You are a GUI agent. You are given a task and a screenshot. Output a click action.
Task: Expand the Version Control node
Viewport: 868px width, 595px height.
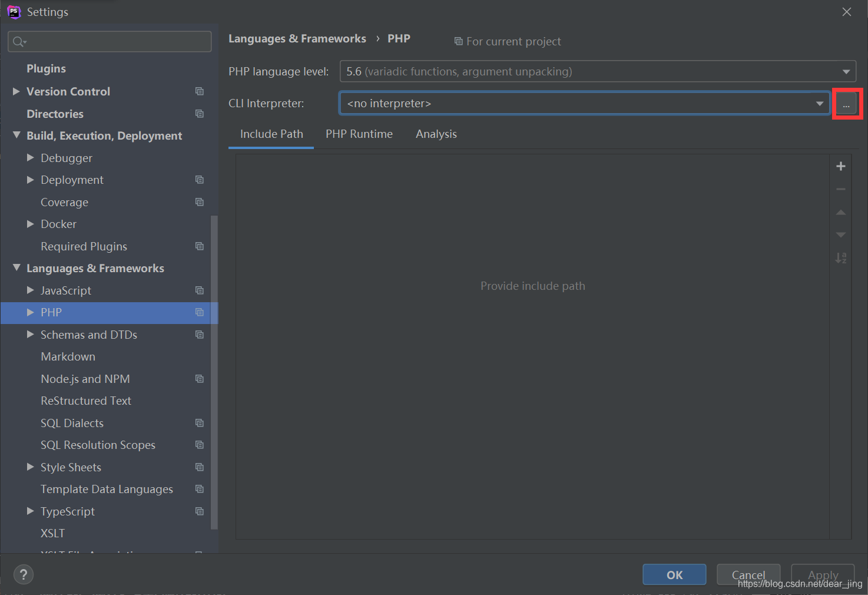tap(16, 91)
